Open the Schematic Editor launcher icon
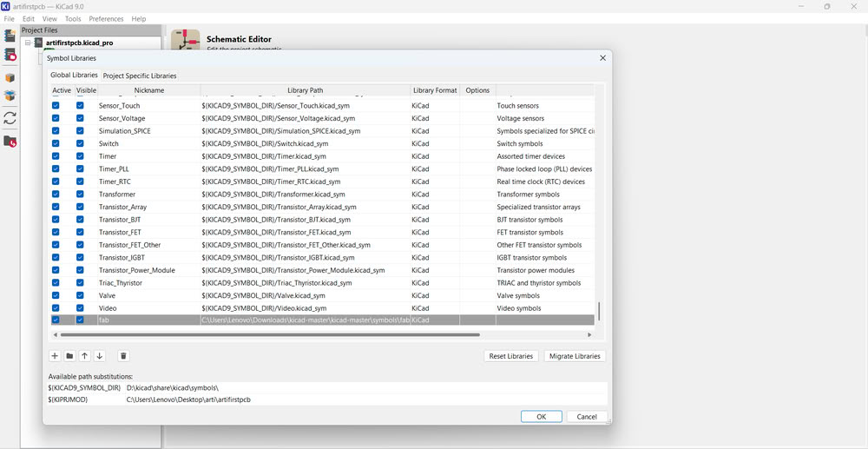The width and height of the screenshot is (868, 449). [x=186, y=40]
